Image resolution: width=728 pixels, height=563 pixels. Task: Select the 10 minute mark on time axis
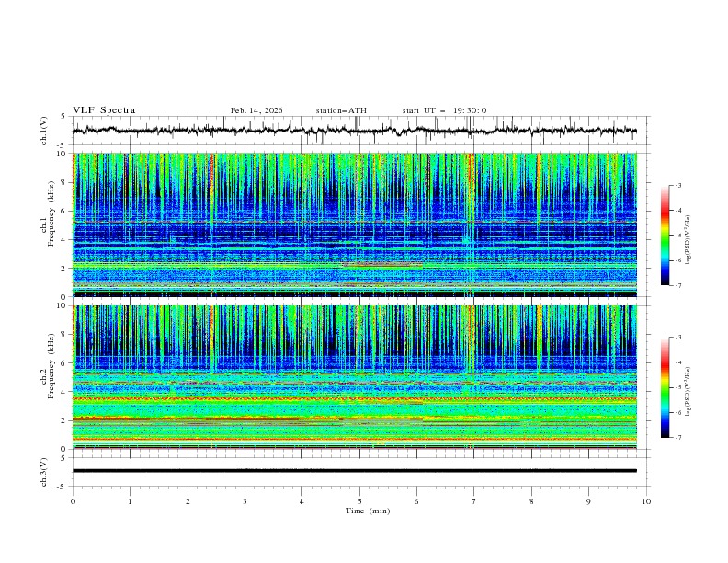point(646,500)
